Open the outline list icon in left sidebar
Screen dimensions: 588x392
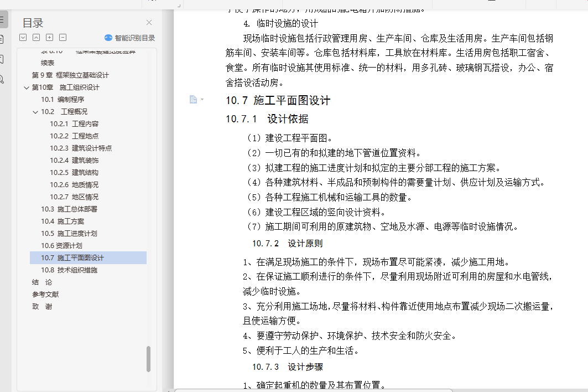pos(2,19)
